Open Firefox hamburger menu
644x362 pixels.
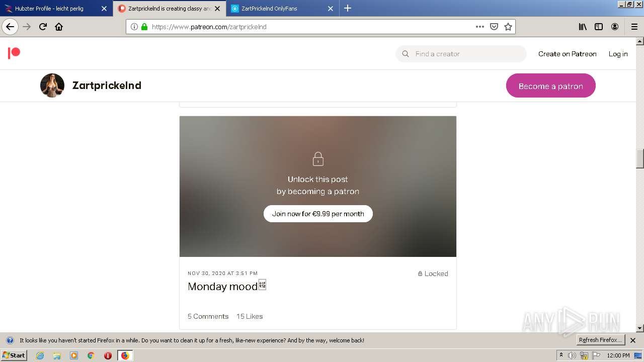click(x=634, y=27)
